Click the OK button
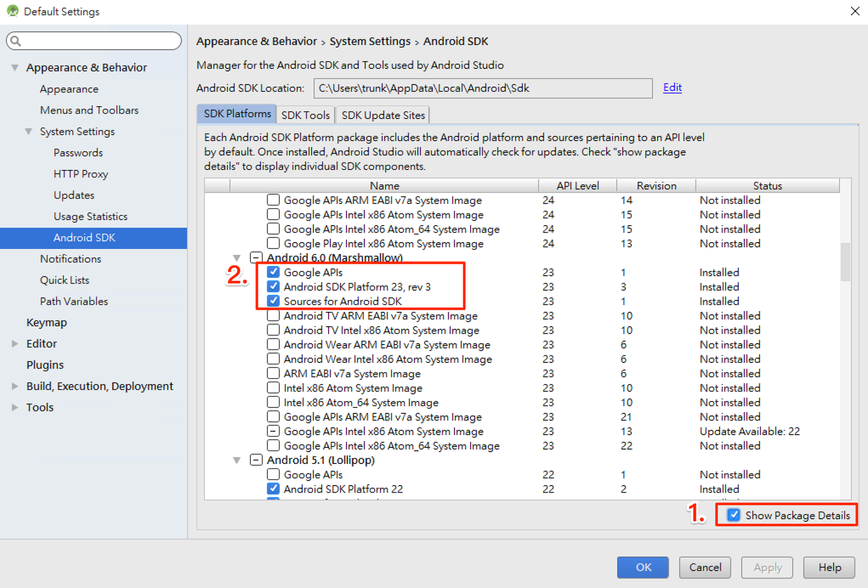868x588 pixels. pyautogui.click(x=643, y=567)
